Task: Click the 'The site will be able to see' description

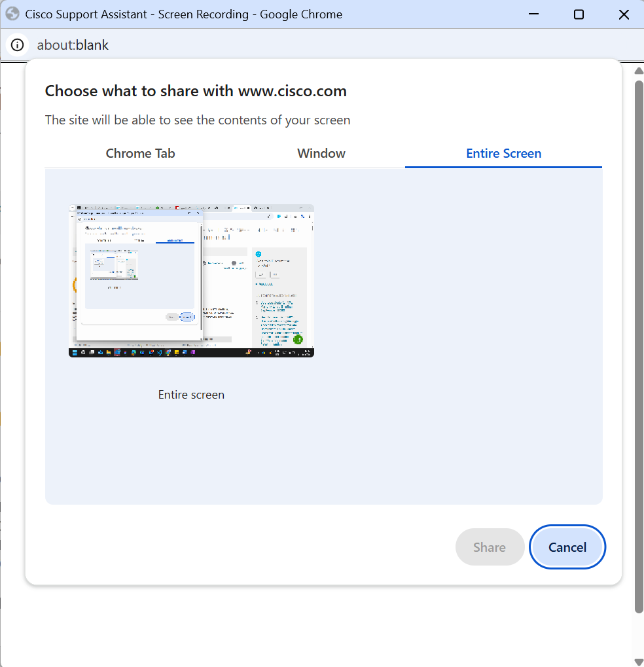Action: pos(198,120)
